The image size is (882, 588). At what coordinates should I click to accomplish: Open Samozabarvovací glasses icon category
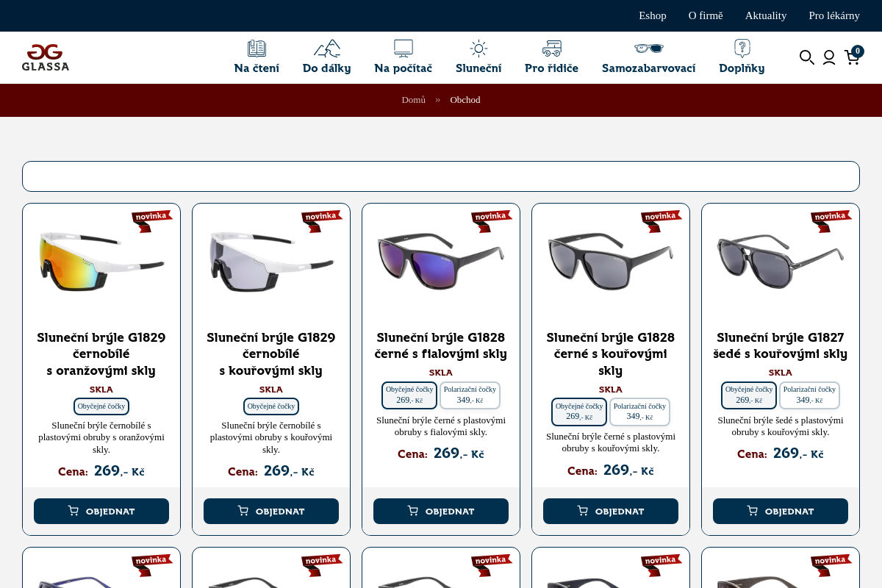coord(648,49)
